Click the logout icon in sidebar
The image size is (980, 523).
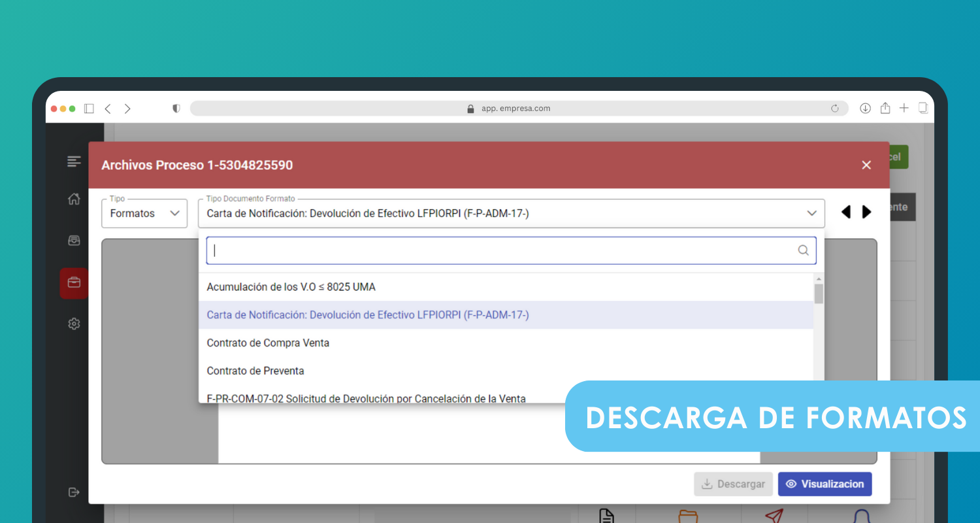coord(74,492)
